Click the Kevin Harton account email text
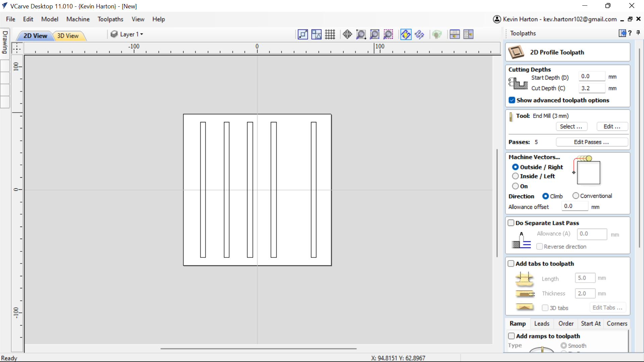 [560, 19]
